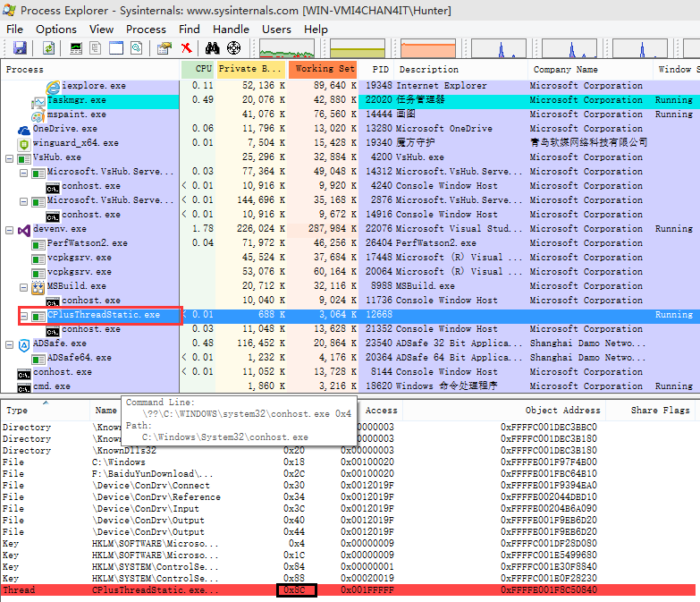This screenshot has height=602, width=700.
Task: Click the PerfWatson2.exe process icon
Action: (x=38, y=245)
